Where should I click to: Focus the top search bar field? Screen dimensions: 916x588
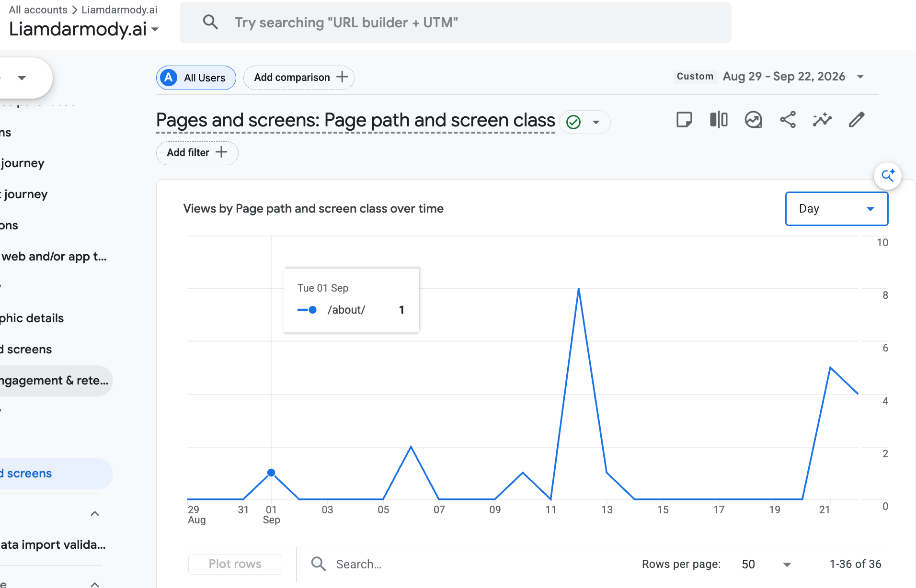pos(455,23)
